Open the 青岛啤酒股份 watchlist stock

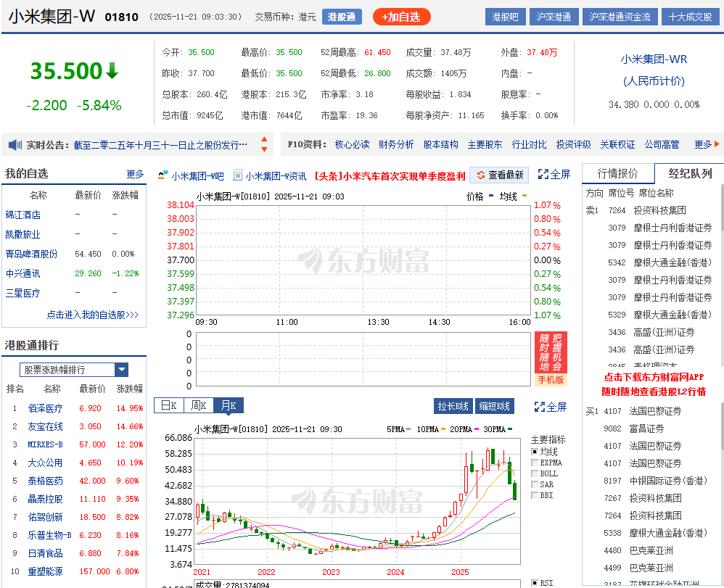31,254
